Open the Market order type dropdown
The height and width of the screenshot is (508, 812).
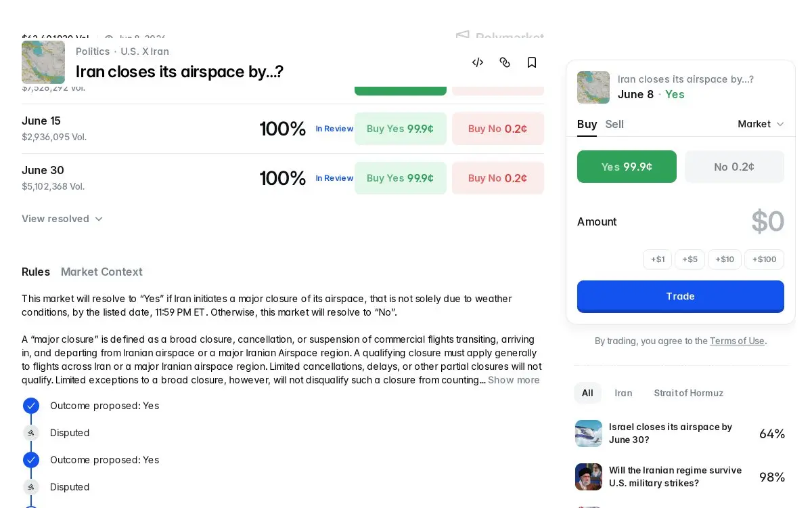[761, 124]
